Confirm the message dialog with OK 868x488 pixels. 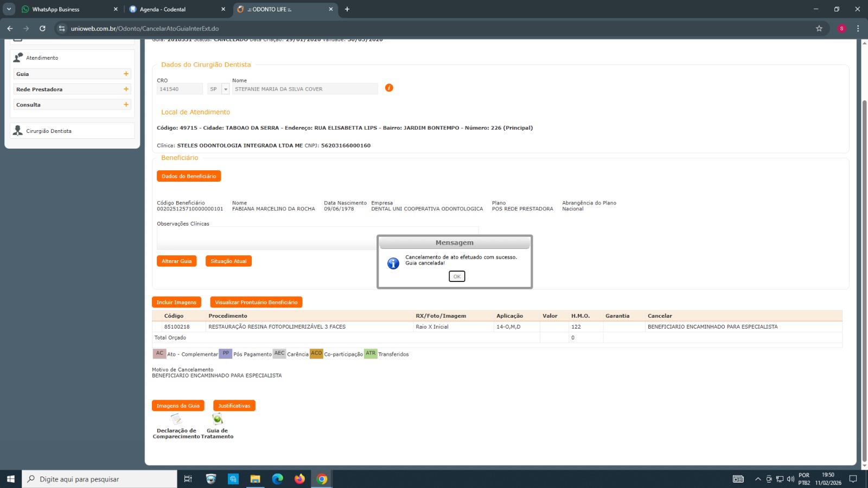coord(457,277)
